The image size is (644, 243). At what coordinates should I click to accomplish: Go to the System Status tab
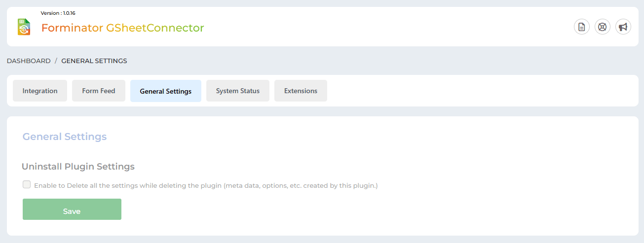237,91
